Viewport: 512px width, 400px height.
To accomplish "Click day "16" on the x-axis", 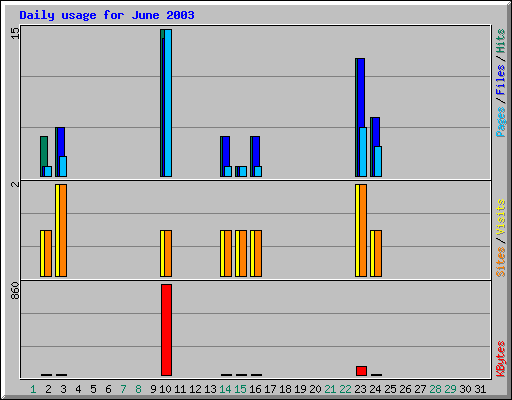I will coord(255,389).
